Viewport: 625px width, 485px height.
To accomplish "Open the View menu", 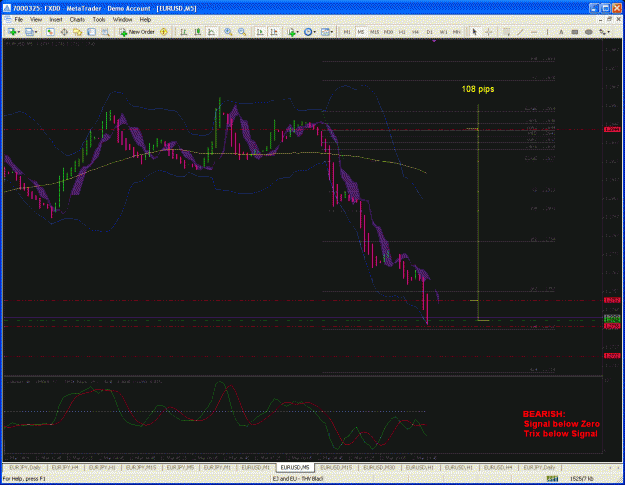I will (x=36, y=20).
